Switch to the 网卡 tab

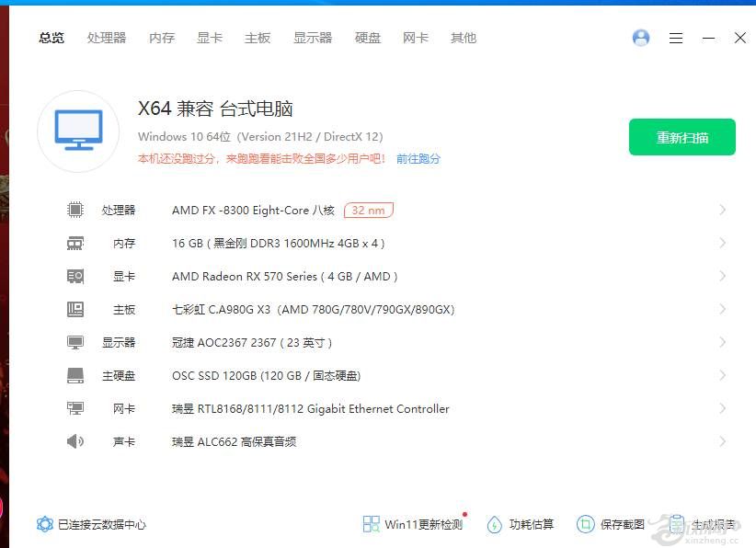415,38
